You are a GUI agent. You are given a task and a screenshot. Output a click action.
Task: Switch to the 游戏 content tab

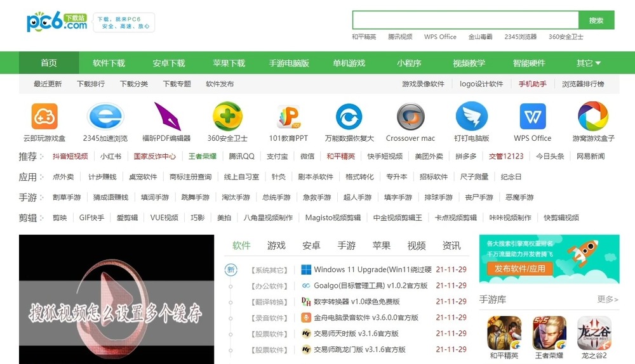(x=276, y=245)
